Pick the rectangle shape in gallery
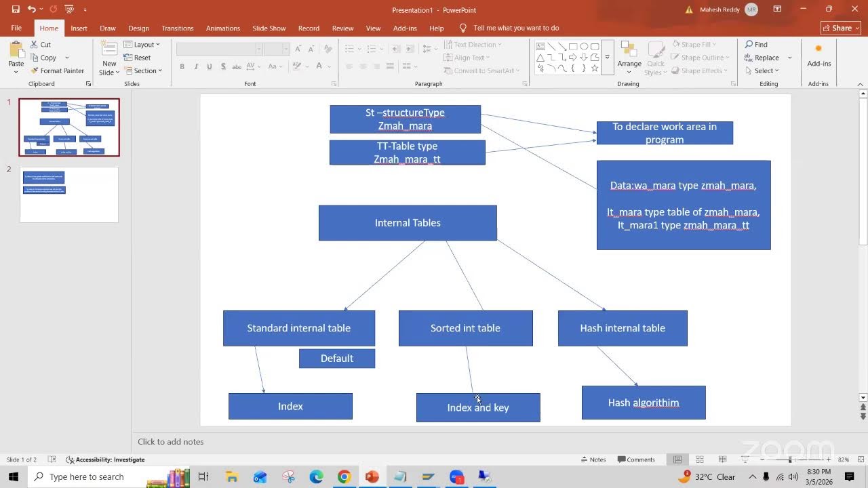 (x=573, y=47)
